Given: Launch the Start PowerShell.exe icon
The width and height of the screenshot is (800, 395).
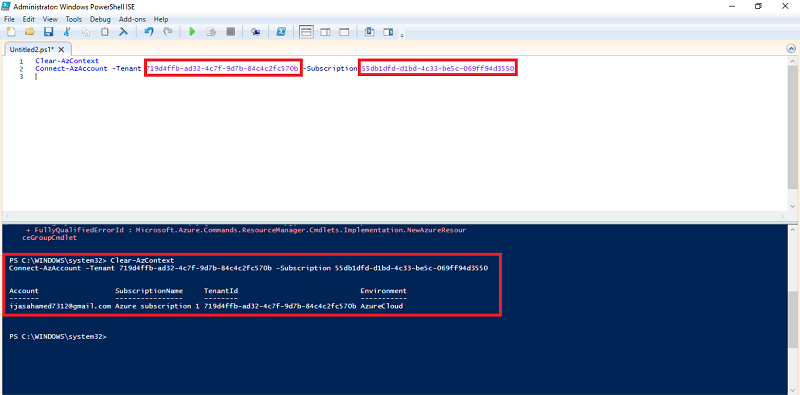Looking at the screenshot, I should pos(281,32).
